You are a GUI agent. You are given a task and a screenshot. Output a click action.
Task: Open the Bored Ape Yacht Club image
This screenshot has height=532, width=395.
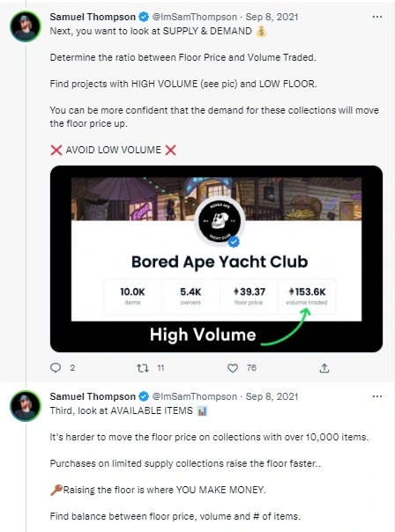[x=216, y=259]
